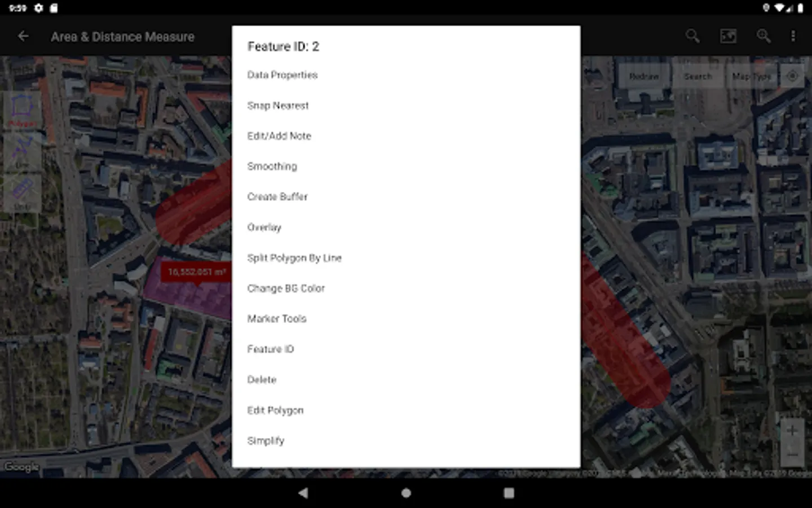Click the Search map button

tap(698, 76)
